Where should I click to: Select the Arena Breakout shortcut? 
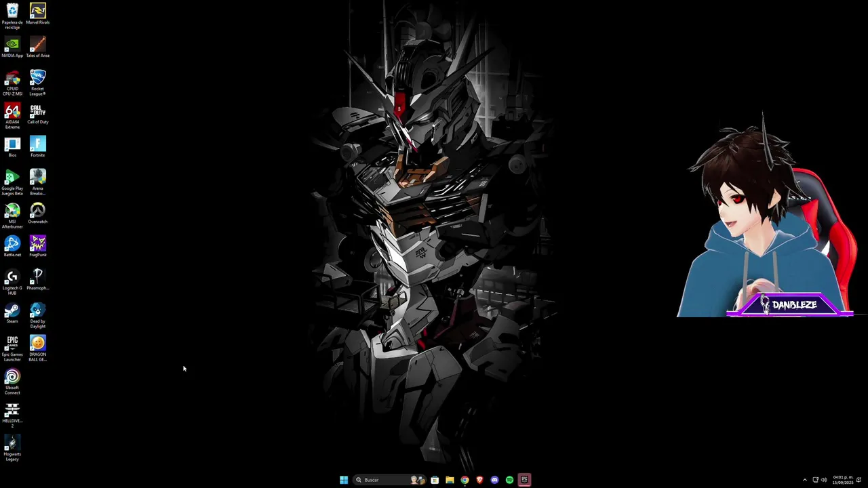(37, 182)
